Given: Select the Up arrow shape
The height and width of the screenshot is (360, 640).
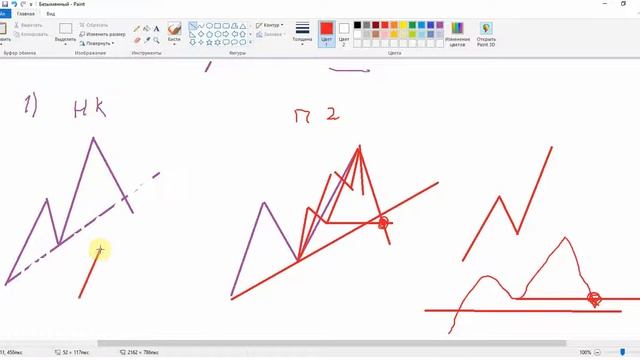Looking at the screenshot, I should [x=242, y=34].
